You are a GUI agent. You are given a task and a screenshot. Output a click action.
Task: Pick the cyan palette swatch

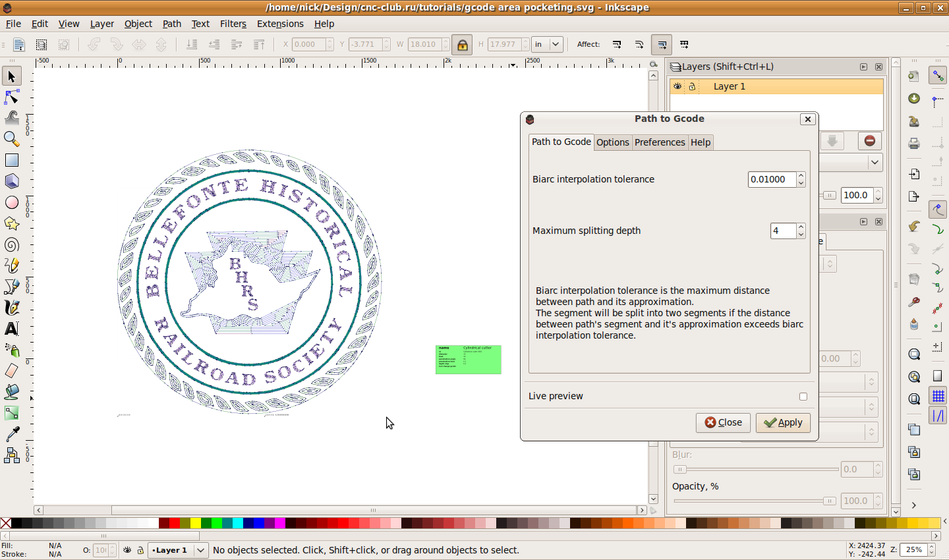[238, 524]
